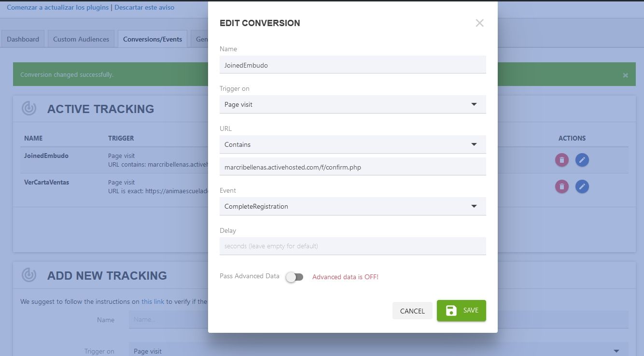Open the Trigger on dropdown in dialog
Viewport: 644px width, 356px height.
pos(352,104)
